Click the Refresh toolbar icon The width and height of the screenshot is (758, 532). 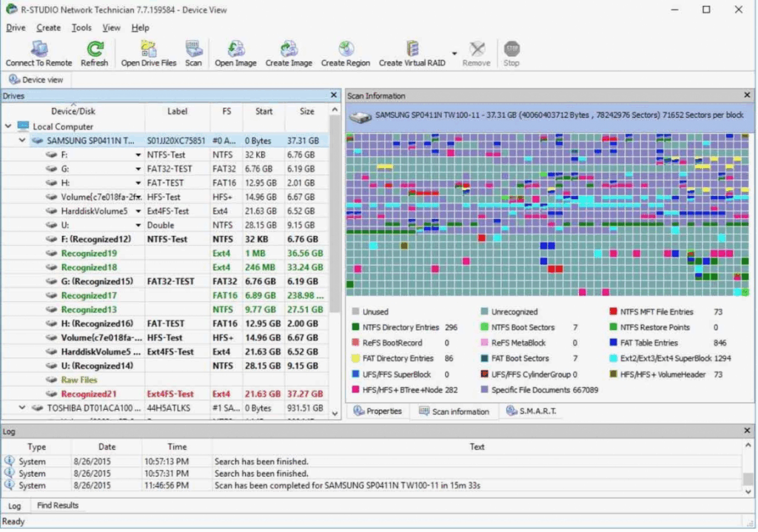click(x=95, y=49)
